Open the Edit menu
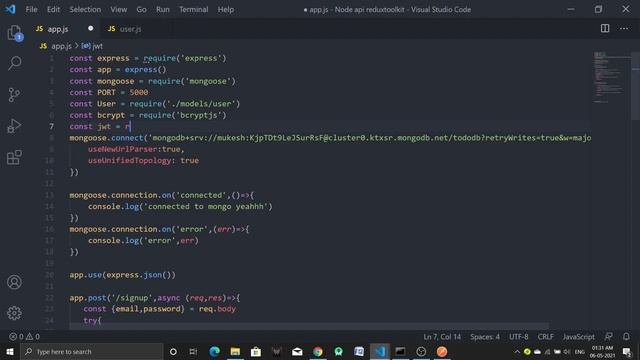Image resolution: width=640 pixels, height=360 pixels. click(53, 9)
